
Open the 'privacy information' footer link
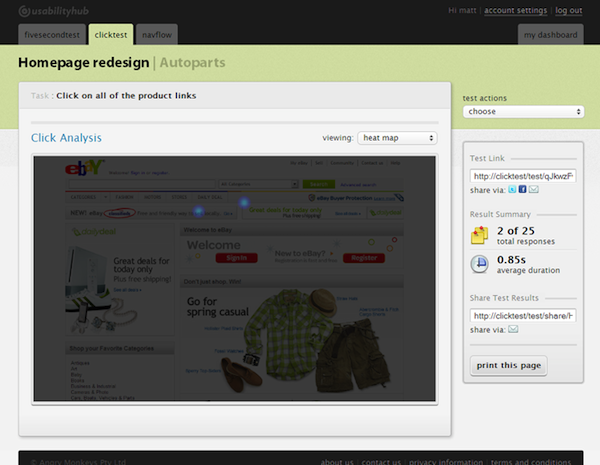[446, 462]
